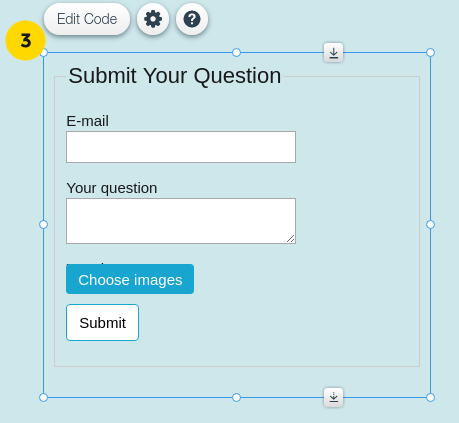The width and height of the screenshot is (459, 423).
Task: Click the top stretch download-arrow handle
Action: (333, 53)
